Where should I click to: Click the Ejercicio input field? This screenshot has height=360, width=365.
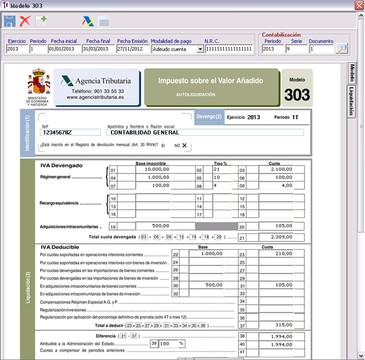tap(17, 49)
